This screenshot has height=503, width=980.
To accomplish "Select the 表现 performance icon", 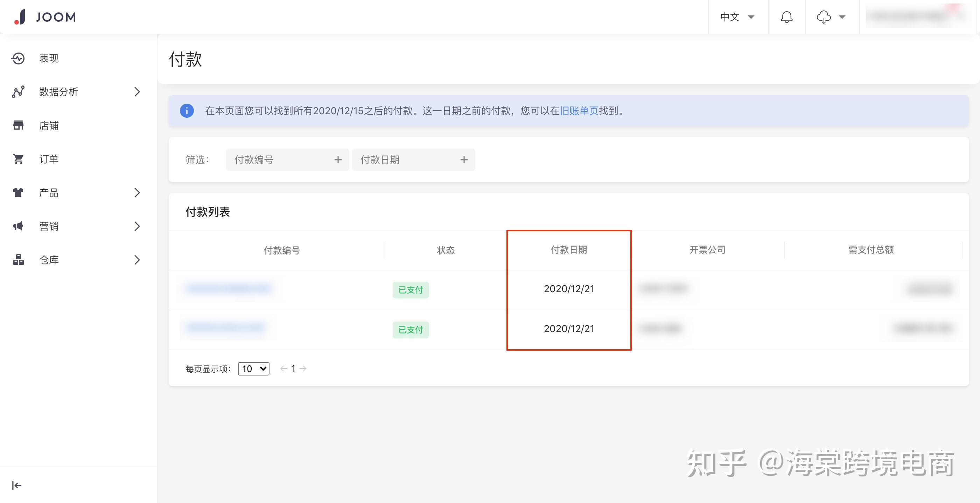I will 18,58.
